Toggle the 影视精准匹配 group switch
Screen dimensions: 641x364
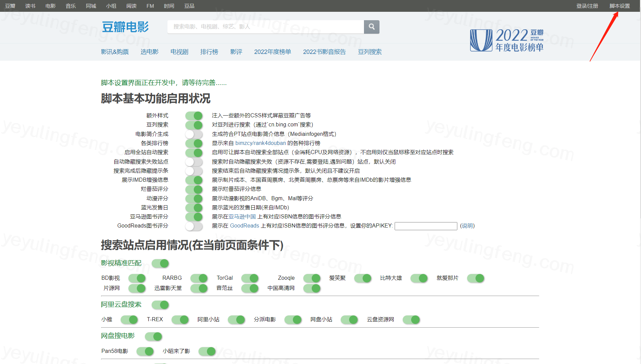point(160,263)
